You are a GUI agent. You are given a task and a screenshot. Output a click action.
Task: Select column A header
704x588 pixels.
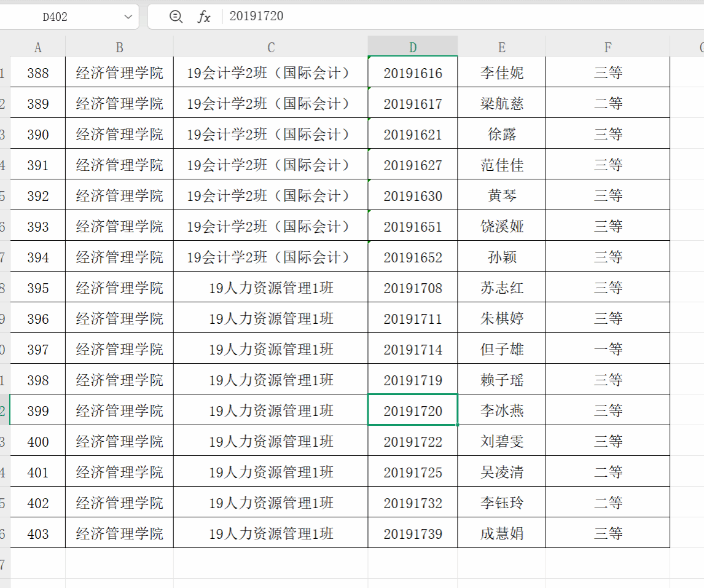click(x=38, y=47)
